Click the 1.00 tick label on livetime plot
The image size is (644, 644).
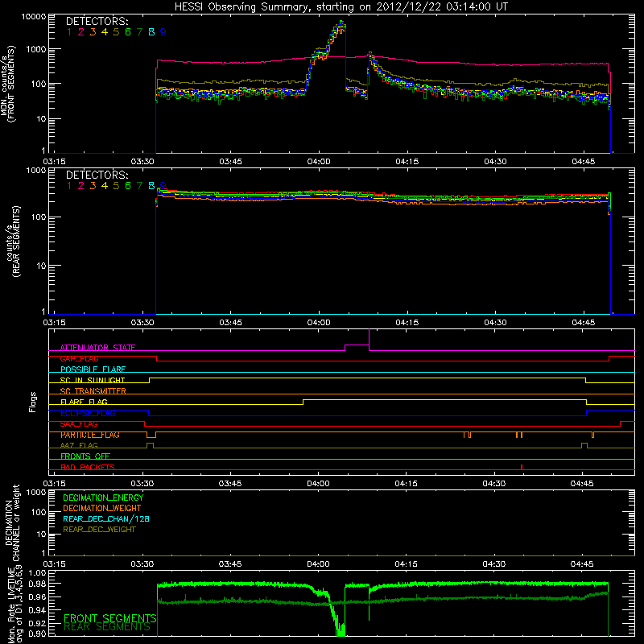tap(38, 572)
